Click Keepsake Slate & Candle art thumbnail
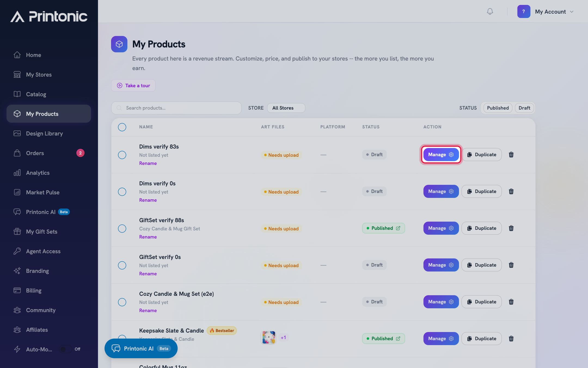This screenshot has width=588, height=368. pyautogui.click(x=268, y=337)
